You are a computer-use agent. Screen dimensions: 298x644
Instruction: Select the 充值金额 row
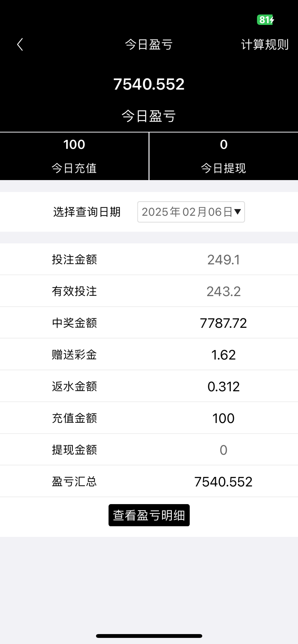pyautogui.click(x=149, y=418)
